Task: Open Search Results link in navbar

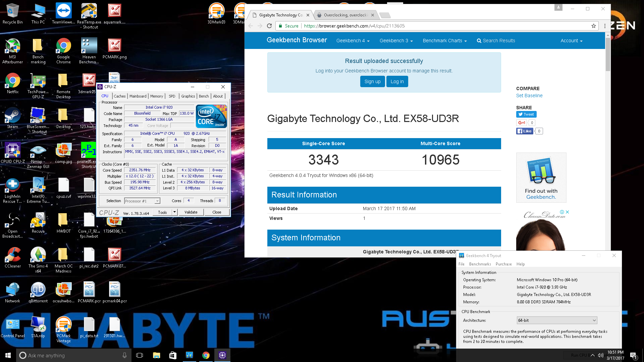Action: click(x=496, y=41)
